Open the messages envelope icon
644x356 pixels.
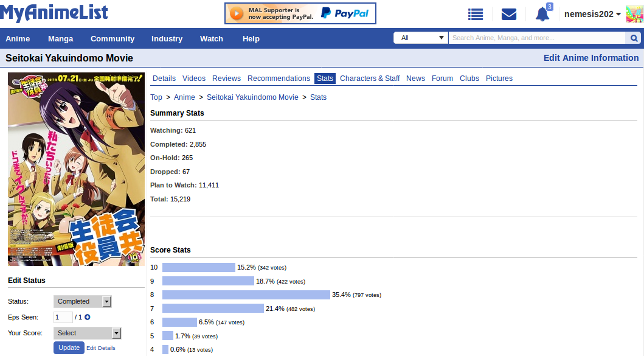click(509, 14)
